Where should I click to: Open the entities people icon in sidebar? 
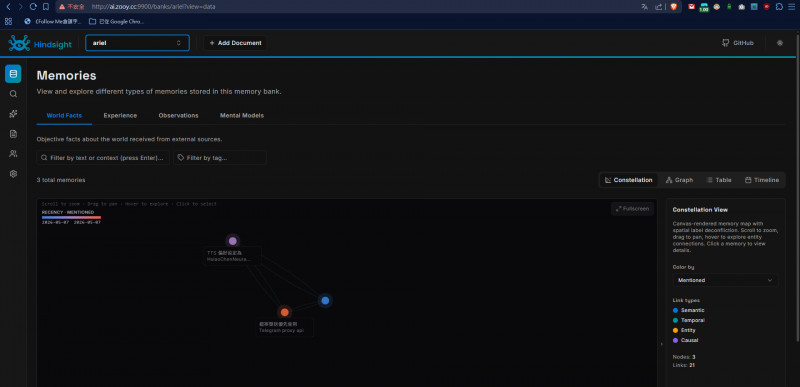(x=13, y=153)
